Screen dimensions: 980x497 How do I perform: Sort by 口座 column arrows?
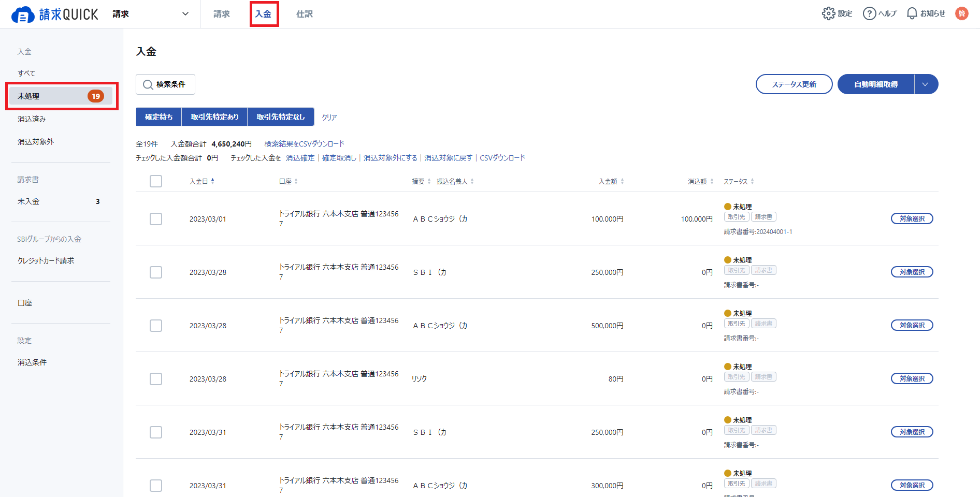[296, 181]
